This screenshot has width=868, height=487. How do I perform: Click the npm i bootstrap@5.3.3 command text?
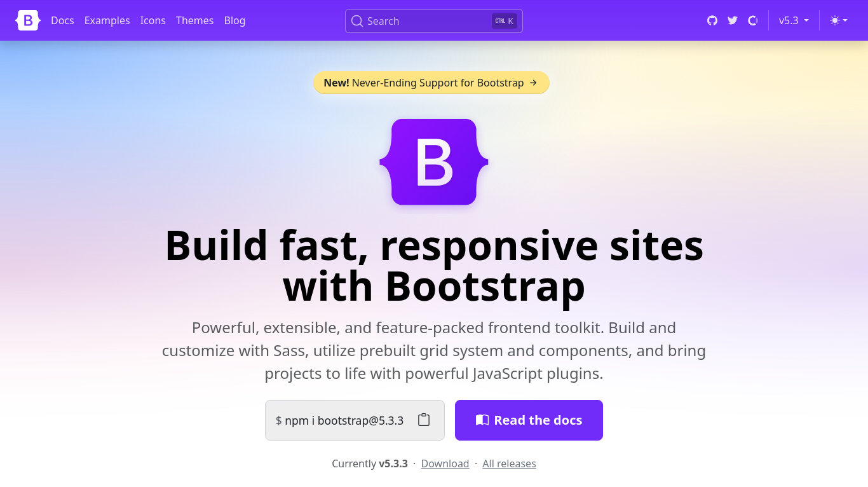pos(344,420)
